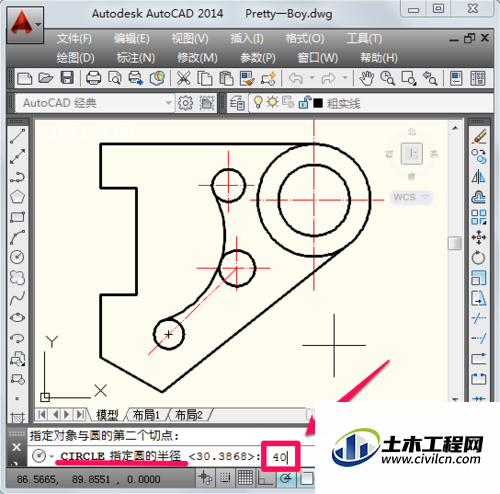The height and width of the screenshot is (494, 500).
Task: Click the black layer color swatch
Action: pos(318,103)
